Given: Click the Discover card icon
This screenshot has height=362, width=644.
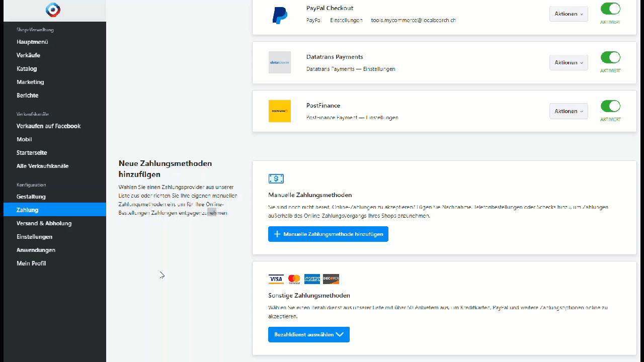Looking at the screenshot, I should [331, 279].
